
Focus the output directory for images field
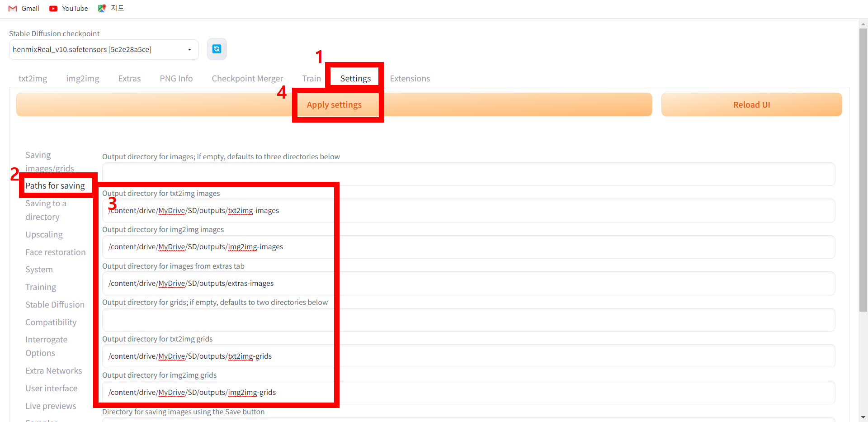pyautogui.click(x=468, y=174)
